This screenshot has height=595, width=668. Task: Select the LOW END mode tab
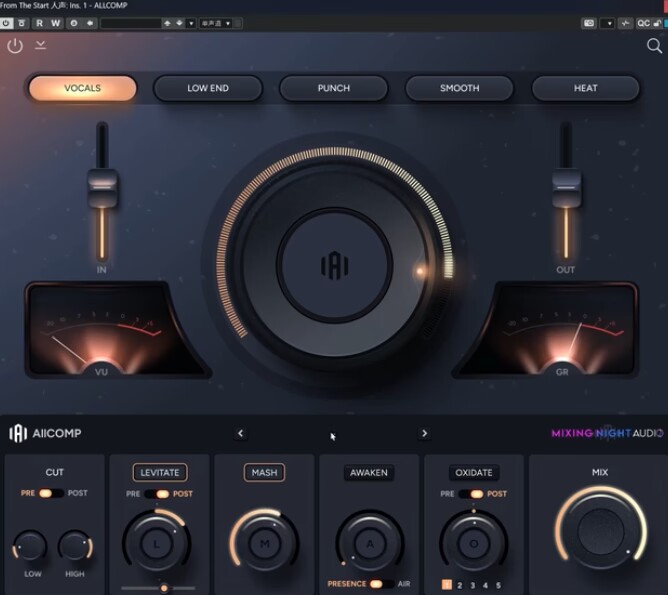[x=208, y=88]
